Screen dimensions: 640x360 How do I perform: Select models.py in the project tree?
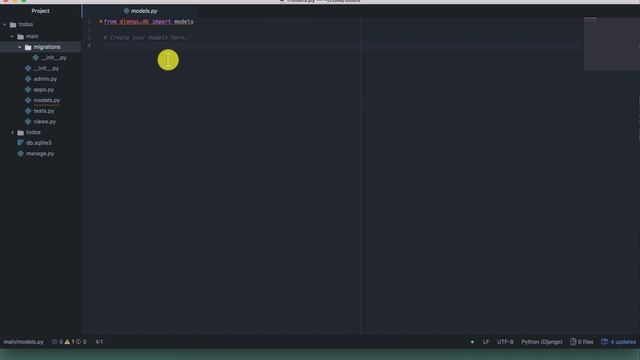coord(47,100)
